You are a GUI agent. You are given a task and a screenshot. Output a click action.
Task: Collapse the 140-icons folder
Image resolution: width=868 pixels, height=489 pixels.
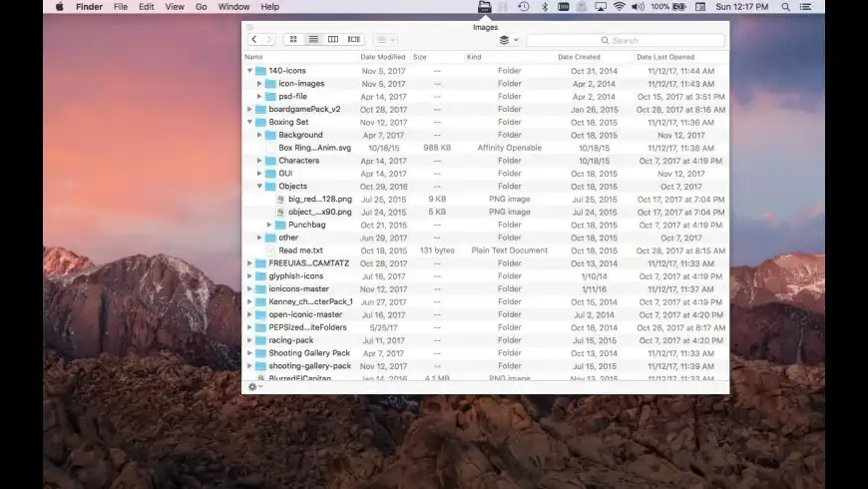click(249, 71)
